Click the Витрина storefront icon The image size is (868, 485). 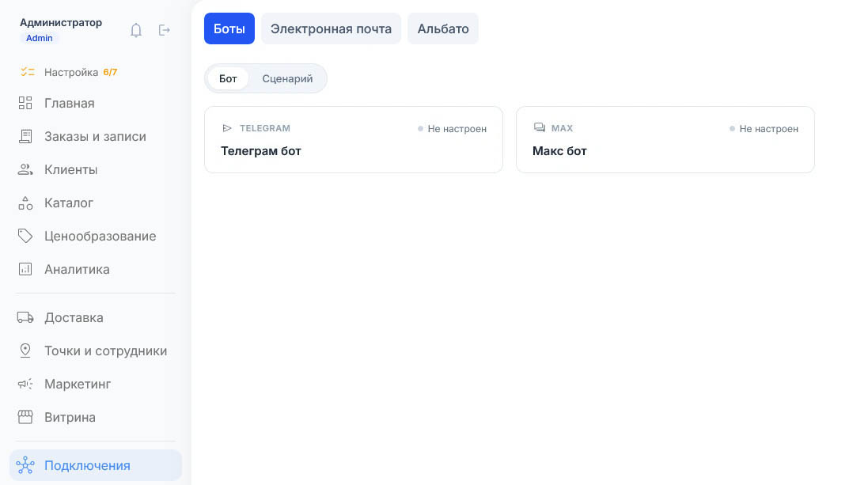click(25, 417)
